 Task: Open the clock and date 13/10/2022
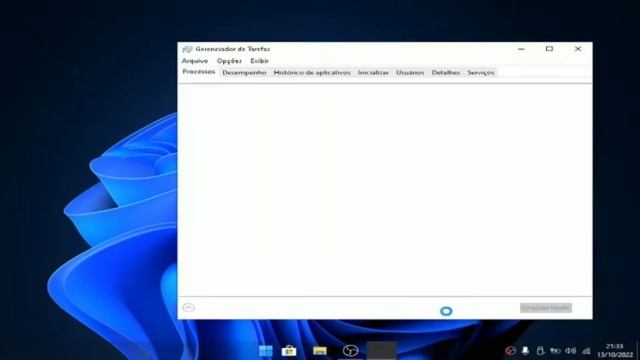pos(615,351)
